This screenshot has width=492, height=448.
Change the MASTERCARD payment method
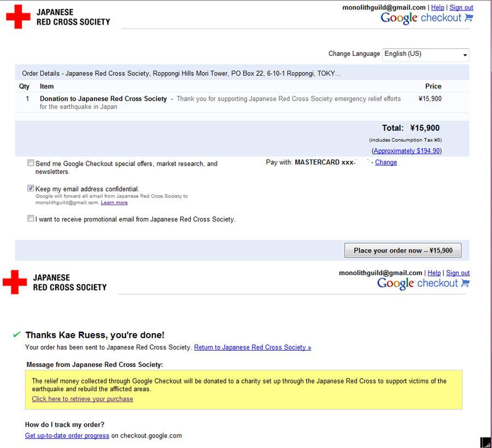(x=386, y=162)
